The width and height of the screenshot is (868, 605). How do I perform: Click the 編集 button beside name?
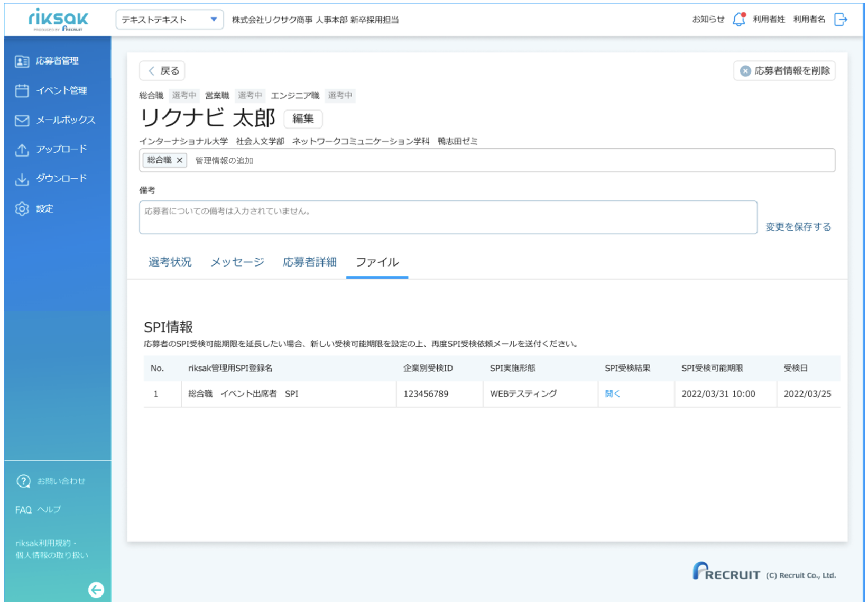point(303,118)
